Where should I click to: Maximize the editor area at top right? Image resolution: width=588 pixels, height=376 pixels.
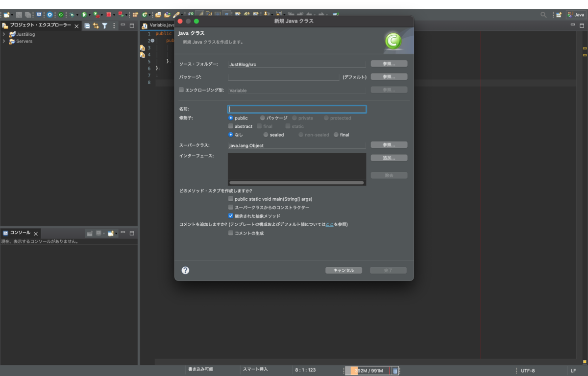(582, 25)
